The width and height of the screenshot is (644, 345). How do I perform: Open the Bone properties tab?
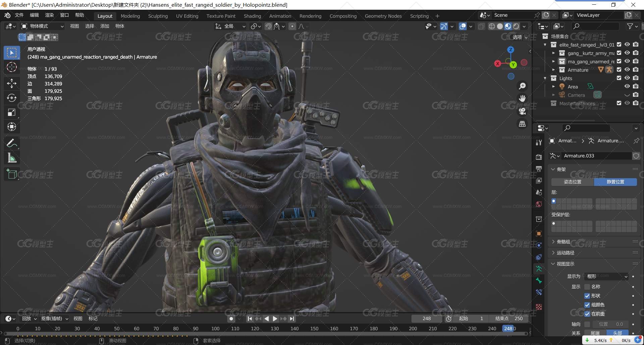pos(539,281)
